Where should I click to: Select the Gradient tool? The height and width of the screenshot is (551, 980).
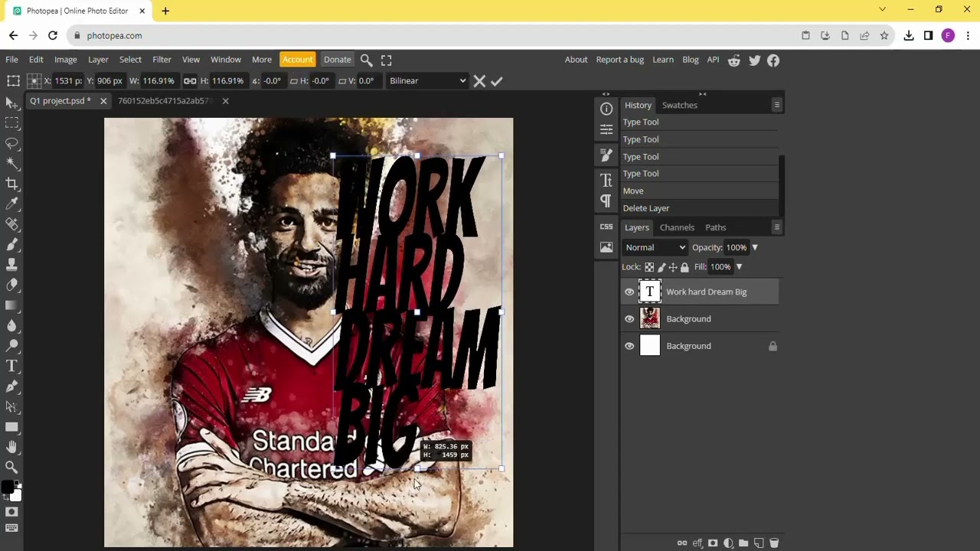[x=11, y=305]
